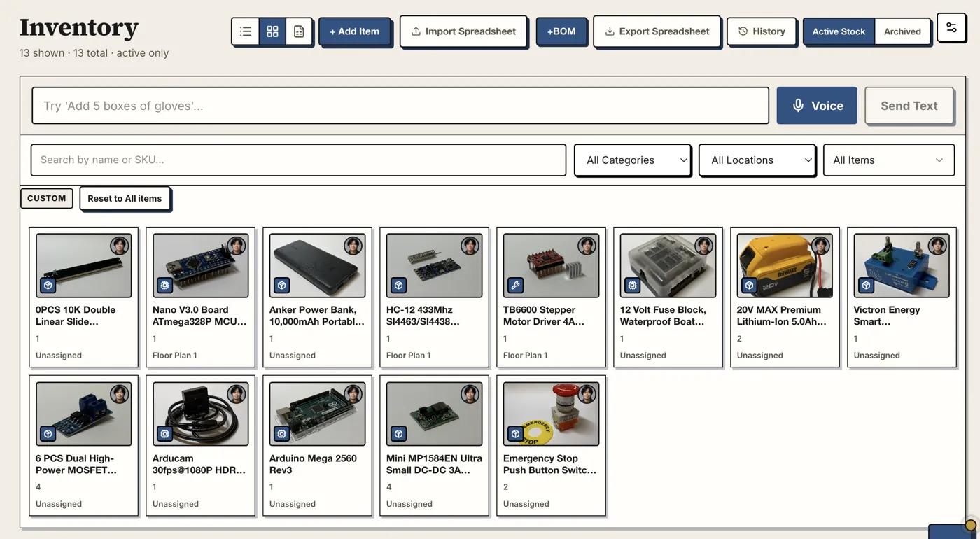
Task: Click 'HC-12 433Mhz SI4463/SI4438' title
Action: pyautogui.click(x=423, y=316)
